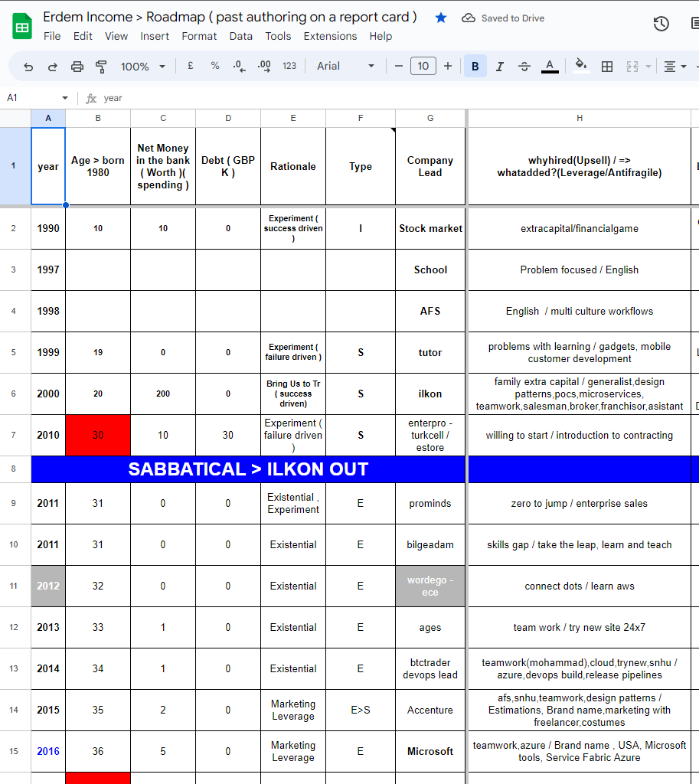Redo the last action
Screen dimensions: 699x784
pyautogui.click(x=53, y=66)
